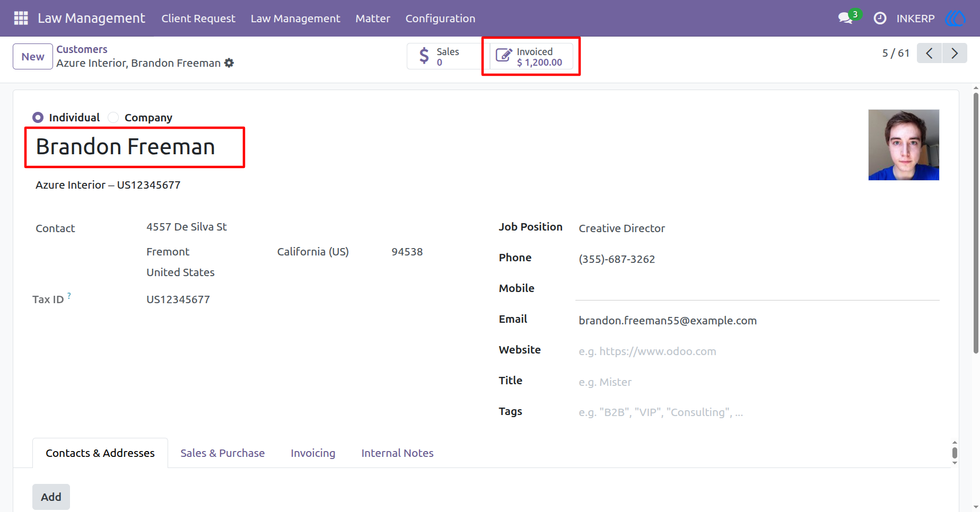This screenshot has height=512, width=980.
Task: Open the Matter menu
Action: point(373,18)
